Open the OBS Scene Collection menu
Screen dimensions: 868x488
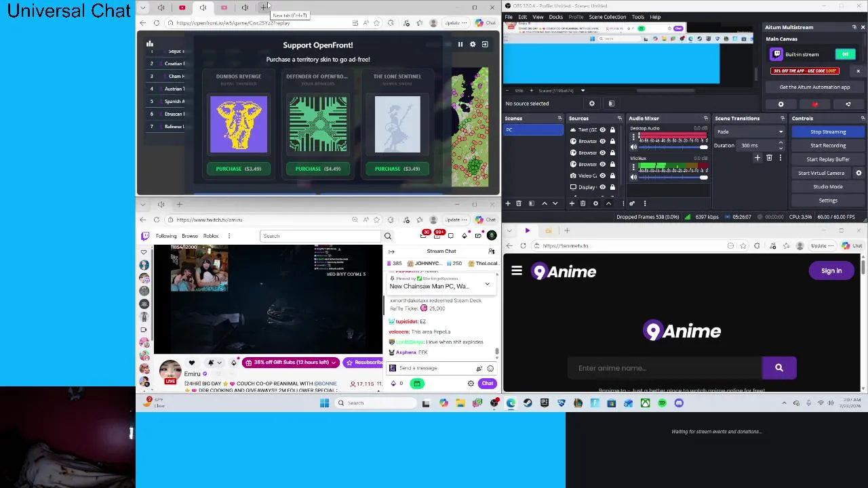click(608, 17)
